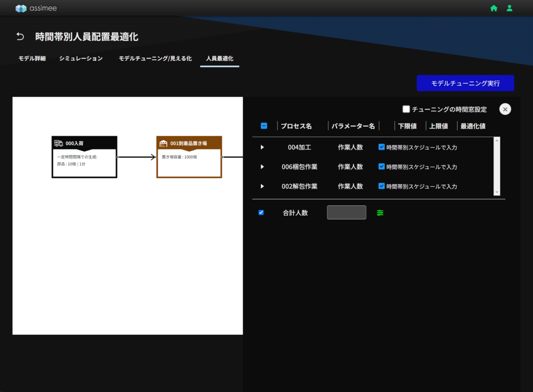Viewport: 533px width, 392px height.
Task: Click the assimee logo
Action: tap(36, 8)
